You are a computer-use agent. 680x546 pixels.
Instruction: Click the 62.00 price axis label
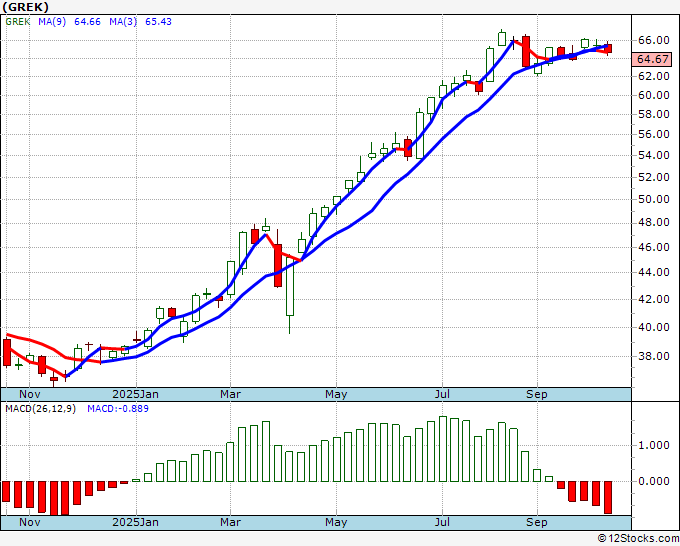point(654,76)
